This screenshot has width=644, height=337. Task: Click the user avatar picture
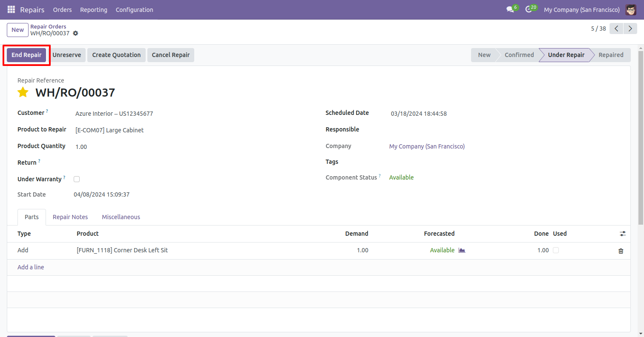point(631,9)
